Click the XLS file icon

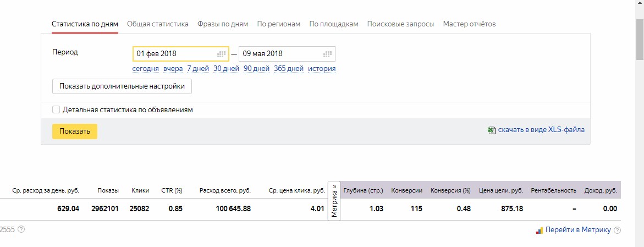tap(491, 130)
